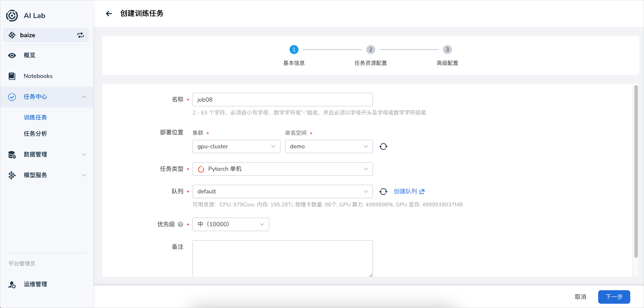Screen dimensions: 644x308
Task: Click the 可用资源 CPU 979Core info text
Action: pos(327,205)
